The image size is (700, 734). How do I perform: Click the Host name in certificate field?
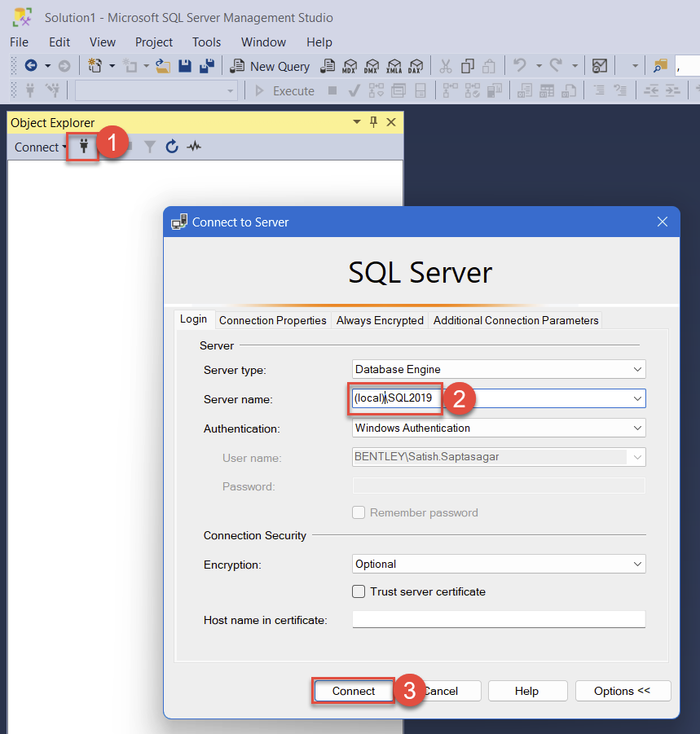coord(499,619)
